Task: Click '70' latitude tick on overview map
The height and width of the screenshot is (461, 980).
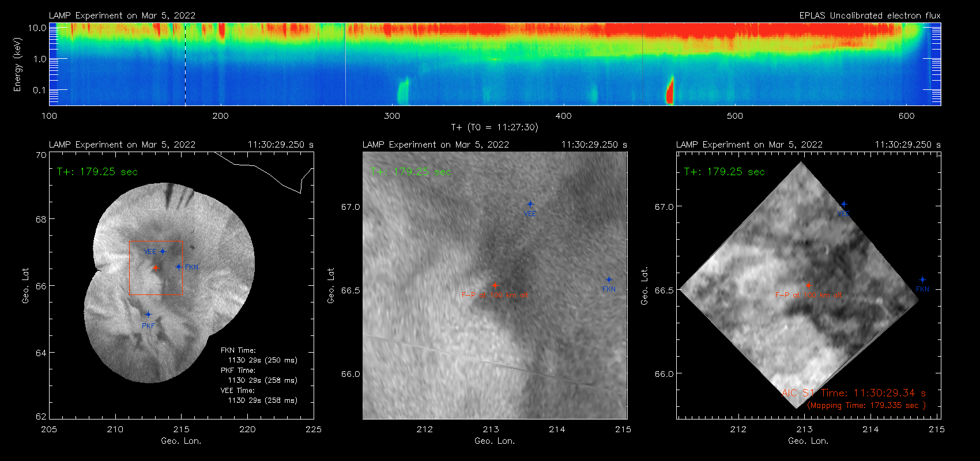Action: click(x=41, y=155)
